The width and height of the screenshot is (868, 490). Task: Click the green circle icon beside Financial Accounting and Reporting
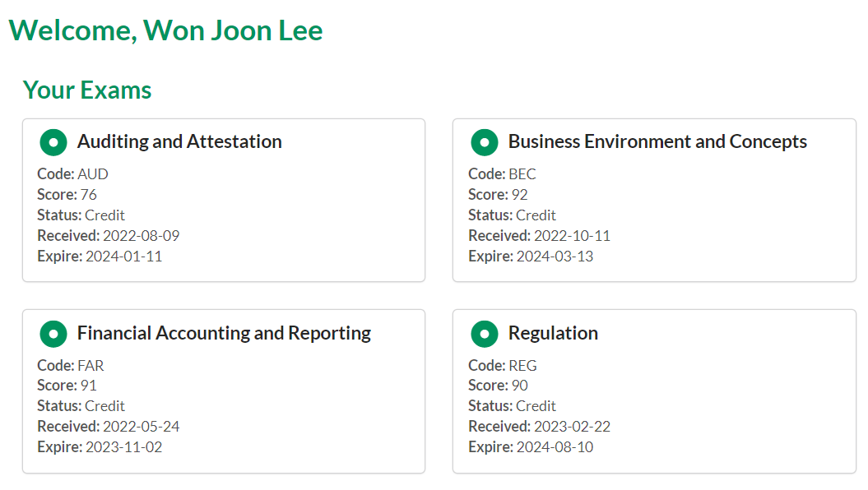coord(53,334)
